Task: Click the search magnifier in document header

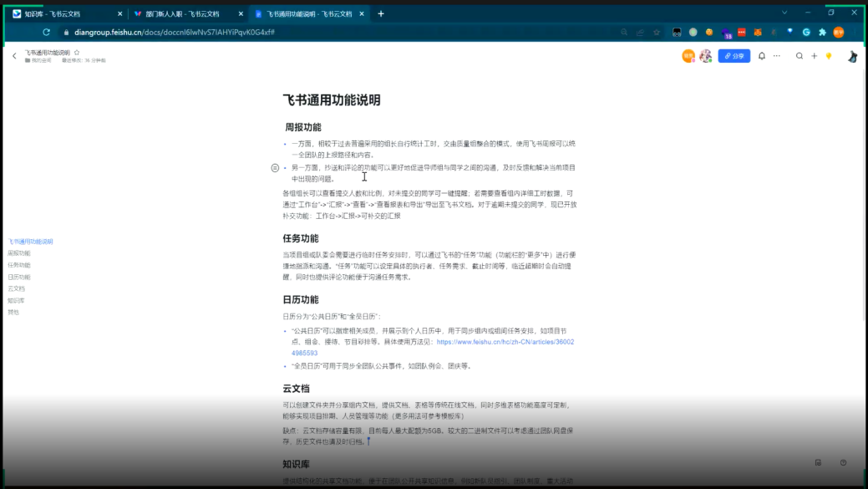Action: pos(799,56)
